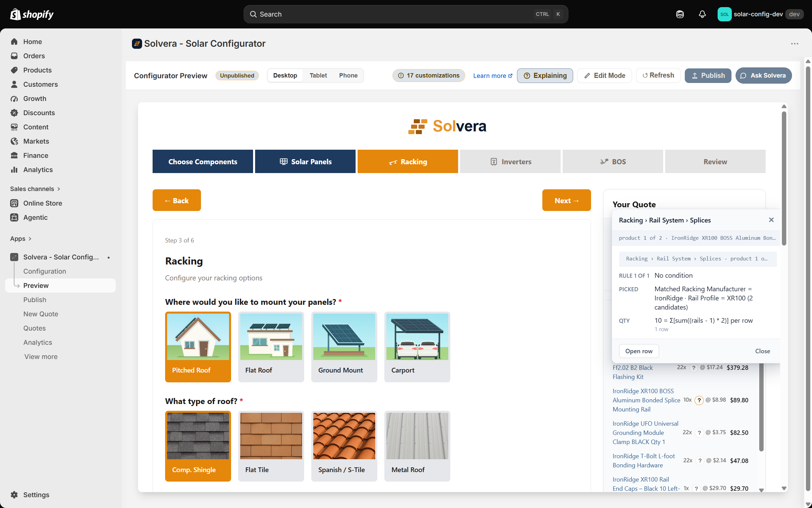Select the Flat Roof mounting option
812x508 pixels.
(x=271, y=347)
